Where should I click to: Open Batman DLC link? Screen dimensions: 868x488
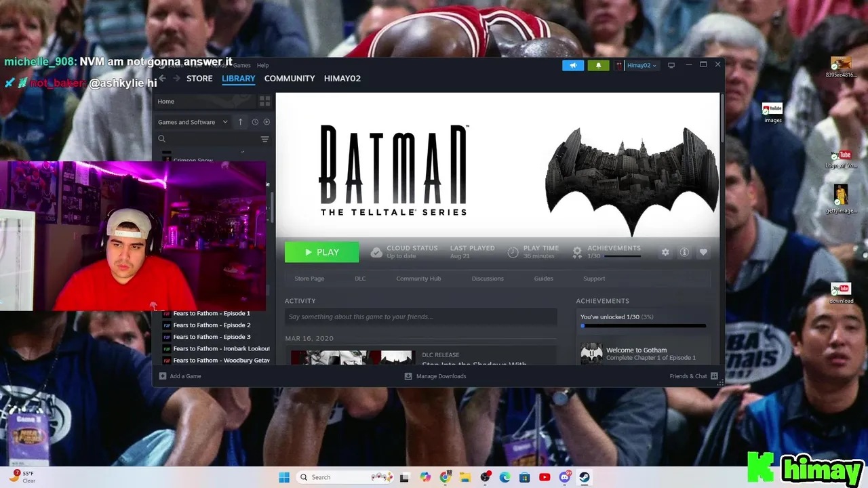(360, 279)
